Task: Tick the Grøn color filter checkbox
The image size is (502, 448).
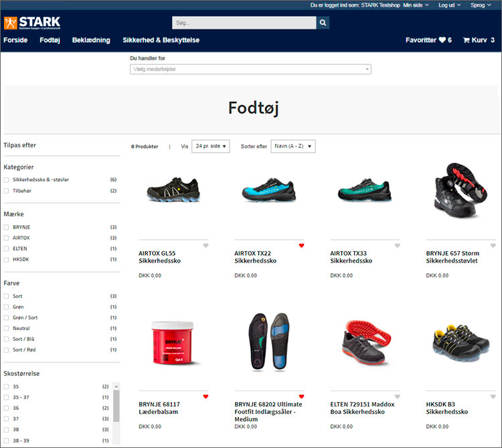Action: point(7,307)
